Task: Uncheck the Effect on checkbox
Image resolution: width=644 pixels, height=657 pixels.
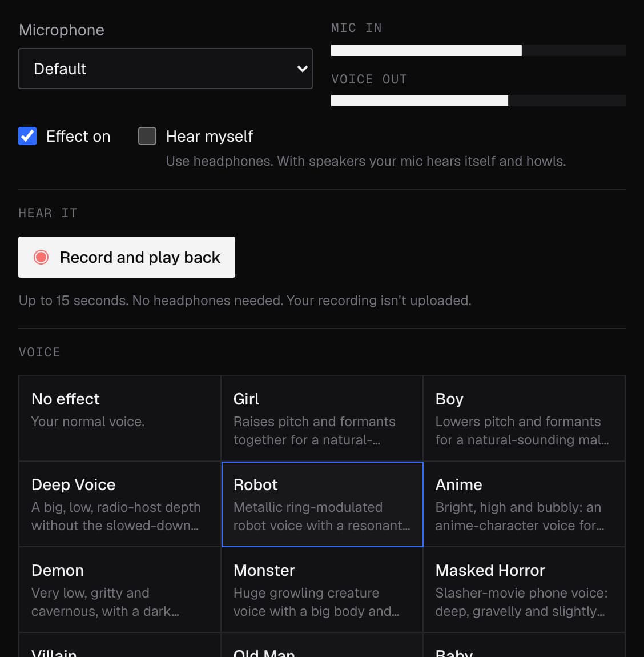Action: coord(27,136)
